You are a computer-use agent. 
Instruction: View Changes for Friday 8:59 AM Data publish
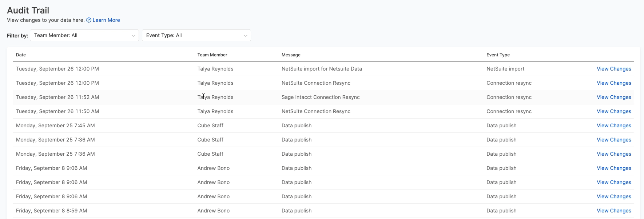(613, 211)
